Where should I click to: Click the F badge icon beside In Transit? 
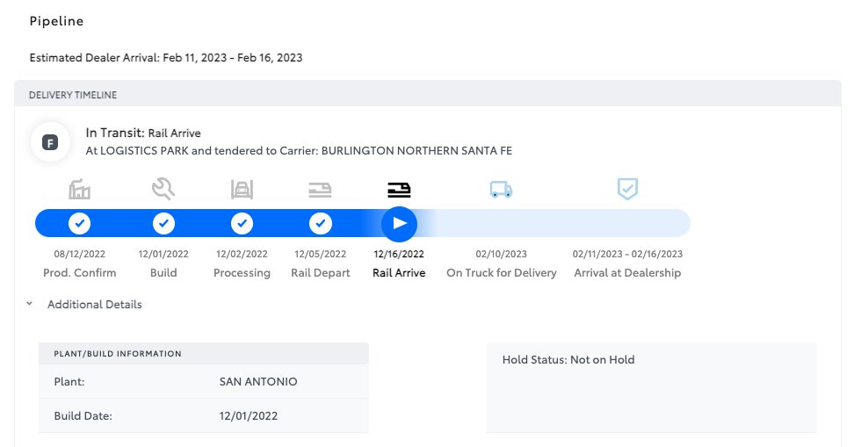[50, 143]
